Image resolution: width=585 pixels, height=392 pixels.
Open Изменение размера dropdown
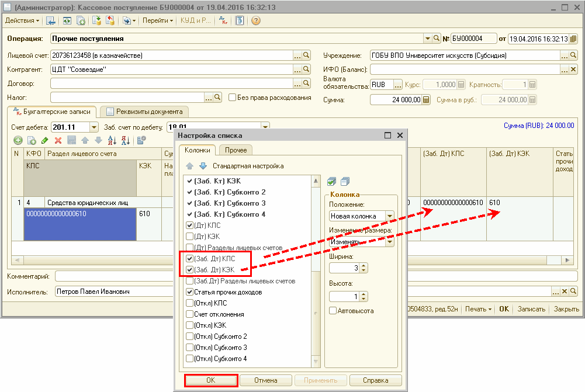(390, 242)
